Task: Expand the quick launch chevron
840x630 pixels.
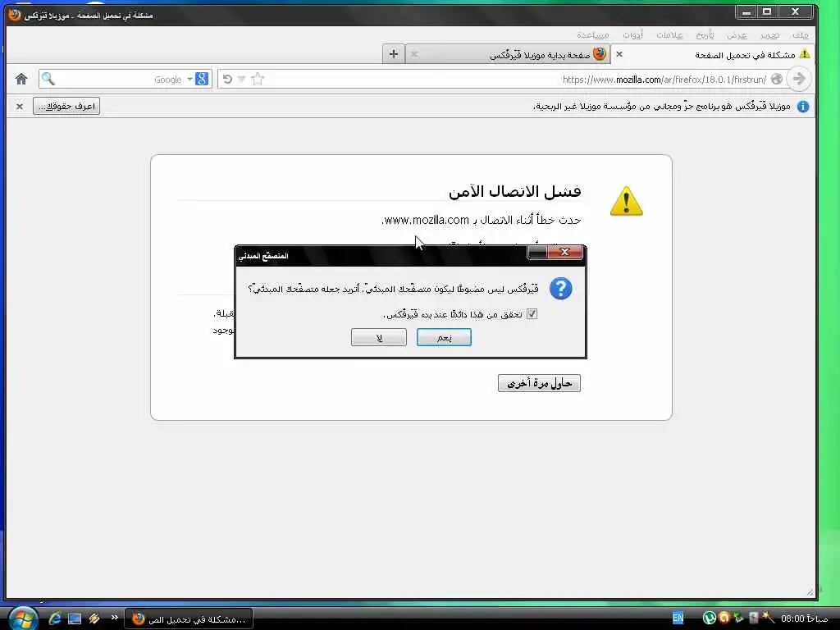Action: 114,617
